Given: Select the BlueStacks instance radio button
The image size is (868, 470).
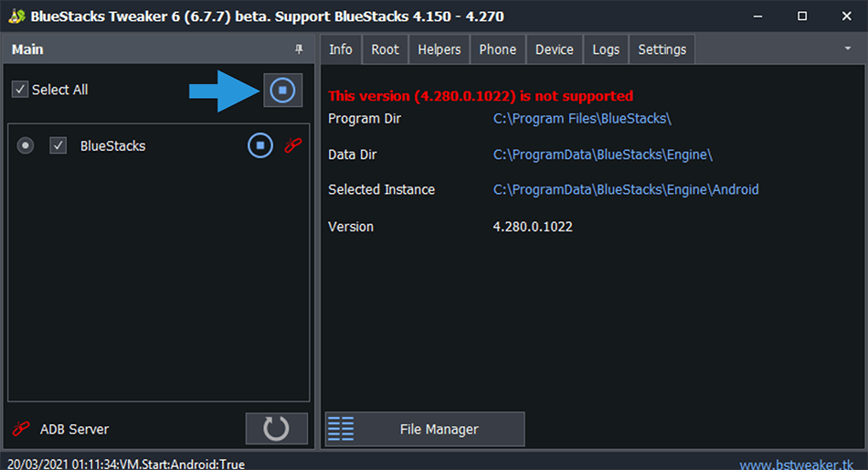Looking at the screenshot, I should 26,145.
